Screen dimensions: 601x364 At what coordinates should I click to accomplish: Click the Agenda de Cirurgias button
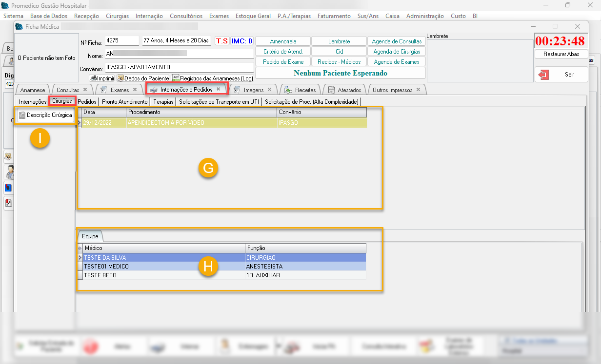(397, 52)
